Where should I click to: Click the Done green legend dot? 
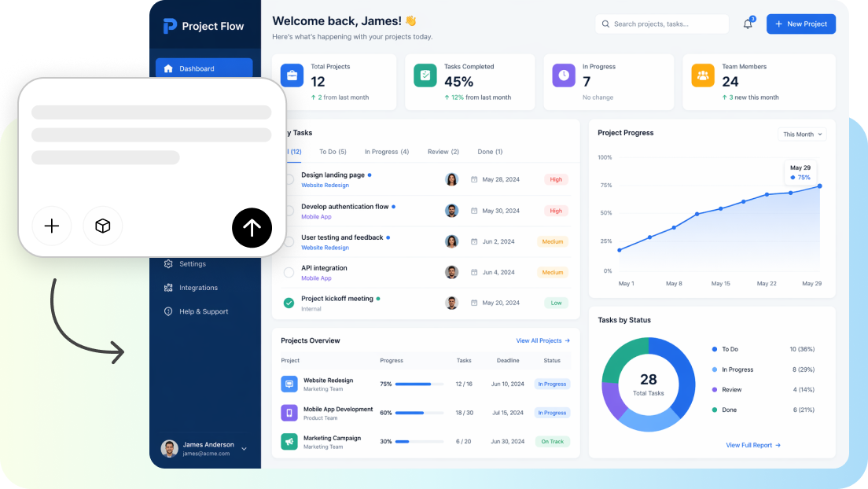pyautogui.click(x=715, y=410)
